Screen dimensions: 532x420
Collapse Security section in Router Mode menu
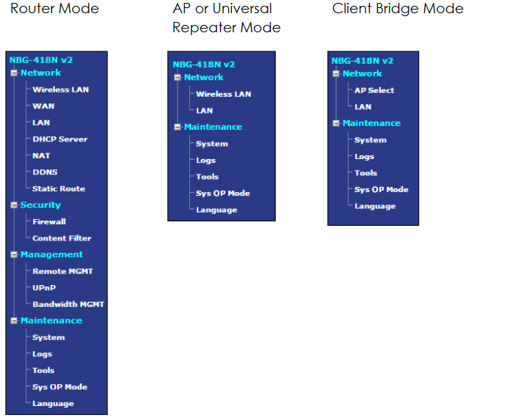(14, 205)
